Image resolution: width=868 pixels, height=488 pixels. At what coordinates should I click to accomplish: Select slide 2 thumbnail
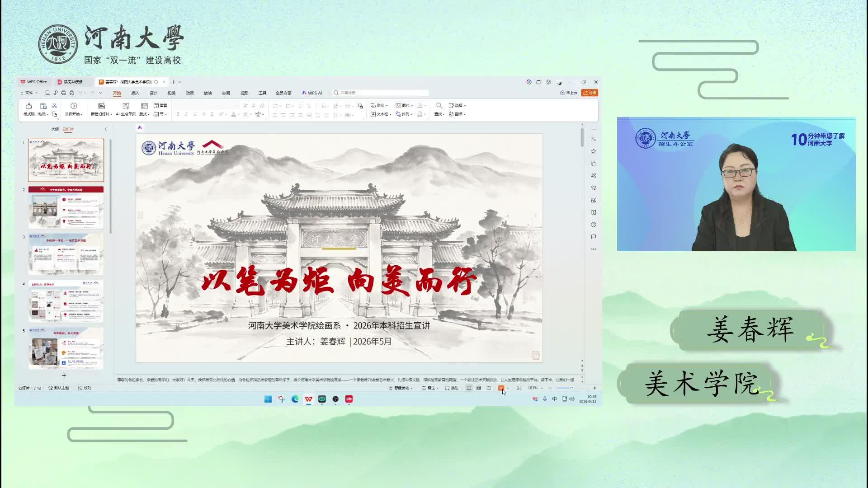tap(66, 207)
